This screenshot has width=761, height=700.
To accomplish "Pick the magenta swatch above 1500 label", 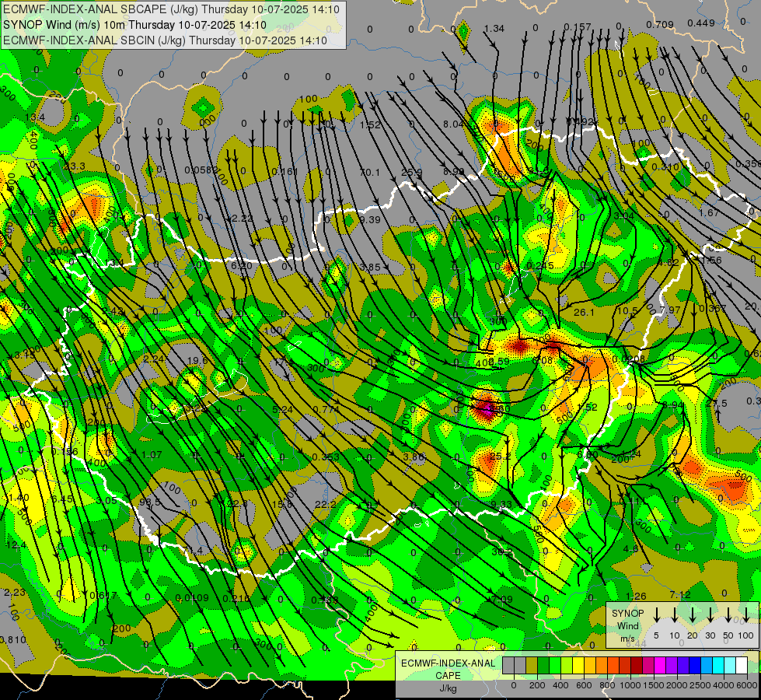I will tap(660, 666).
